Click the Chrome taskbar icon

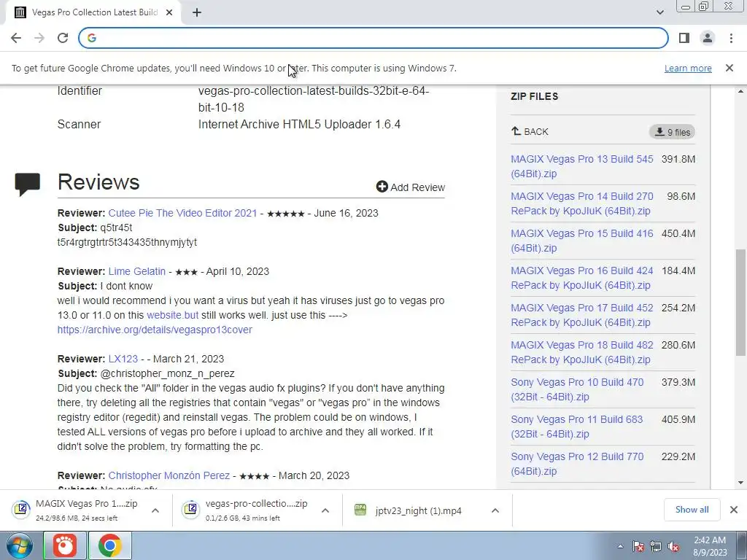point(110,545)
